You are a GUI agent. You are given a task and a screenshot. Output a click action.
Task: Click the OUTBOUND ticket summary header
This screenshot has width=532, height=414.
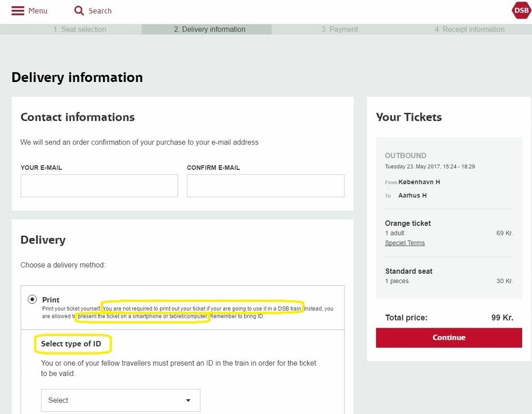[405, 155]
